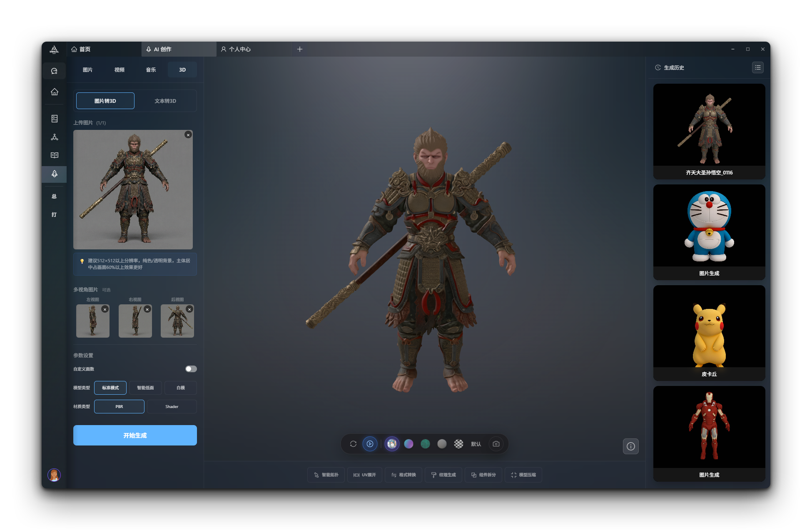812x530 pixels.
Task: Switch to the 音乐 tab
Action: [x=151, y=70]
